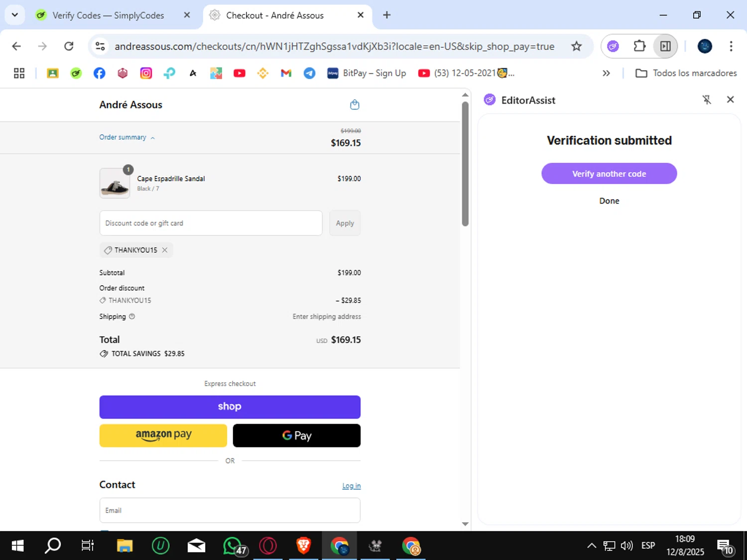Bookmark this page with star icon
The height and width of the screenshot is (560, 747).
click(576, 46)
